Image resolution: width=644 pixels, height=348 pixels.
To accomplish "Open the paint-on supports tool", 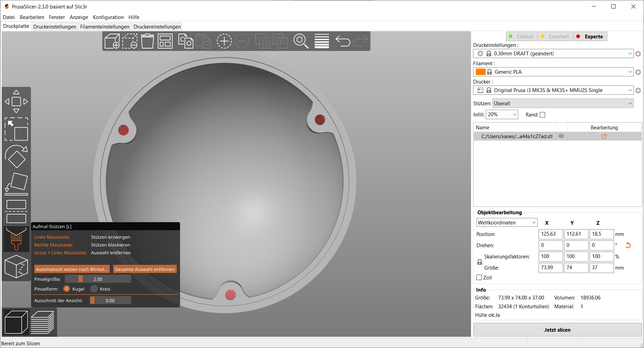I will (x=16, y=239).
